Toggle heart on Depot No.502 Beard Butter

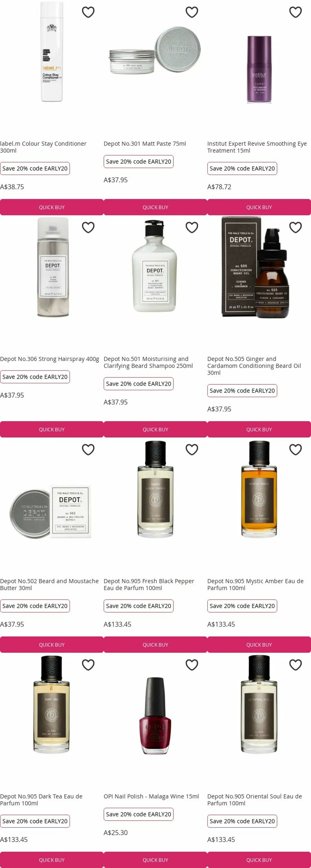[x=88, y=450]
